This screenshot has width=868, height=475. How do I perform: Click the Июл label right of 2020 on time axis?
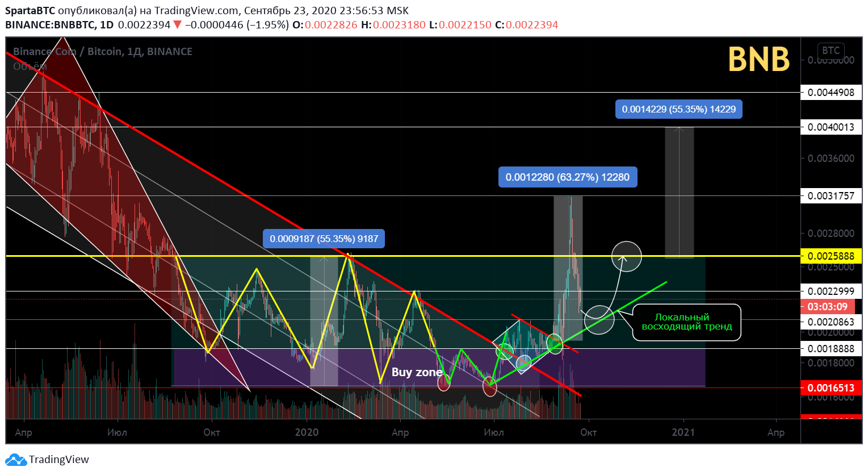coord(494,432)
